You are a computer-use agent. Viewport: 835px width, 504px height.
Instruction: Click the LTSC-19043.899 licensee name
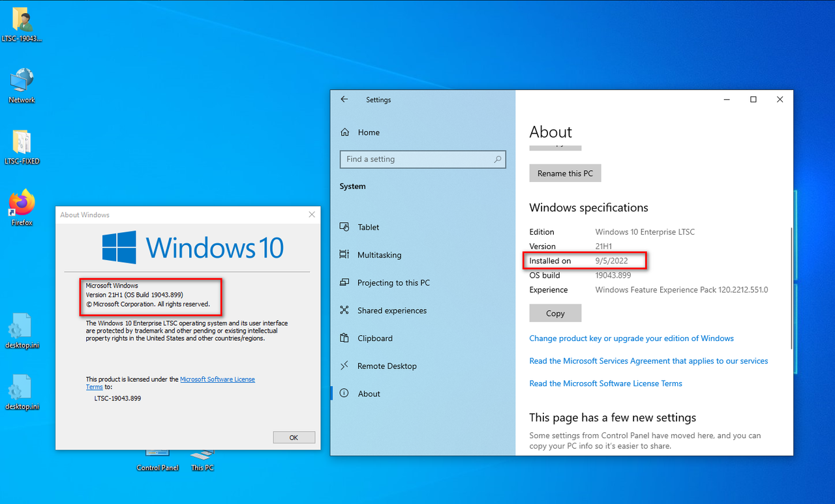point(117,398)
